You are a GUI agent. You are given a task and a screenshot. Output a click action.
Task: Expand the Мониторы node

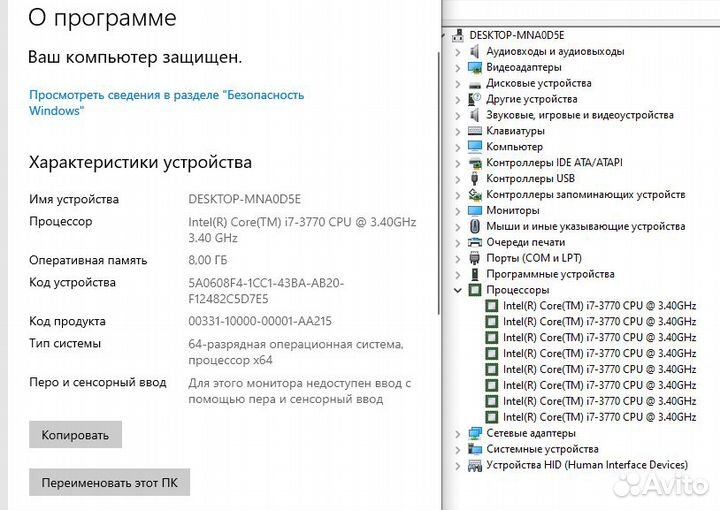457,211
